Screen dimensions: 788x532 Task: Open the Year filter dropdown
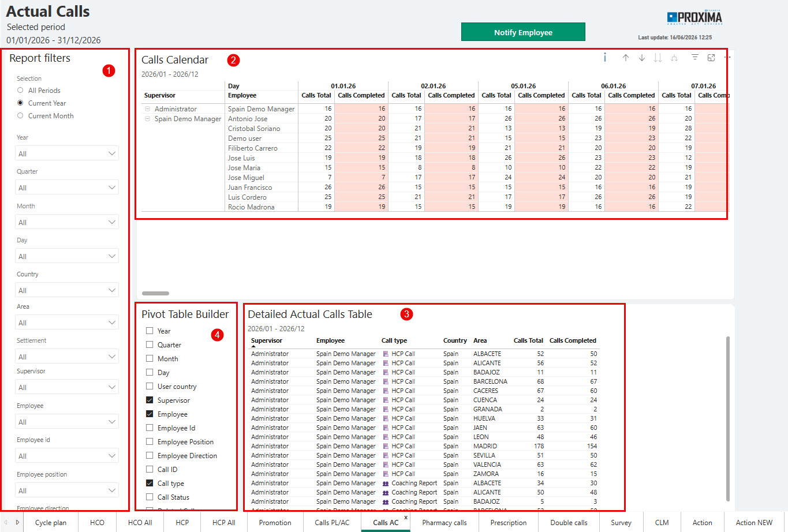(x=67, y=153)
